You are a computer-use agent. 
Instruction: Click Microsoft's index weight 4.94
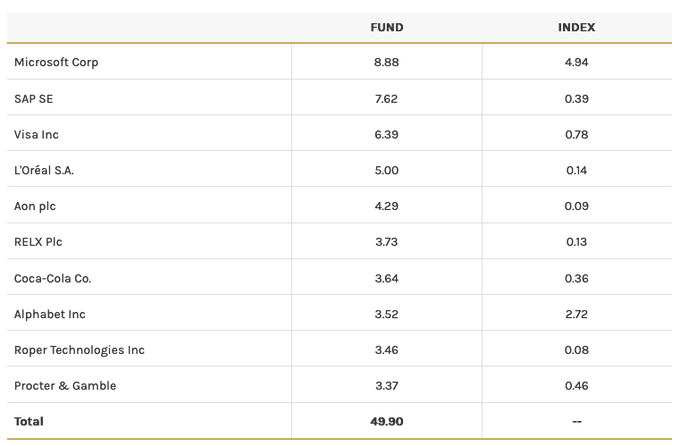click(576, 62)
